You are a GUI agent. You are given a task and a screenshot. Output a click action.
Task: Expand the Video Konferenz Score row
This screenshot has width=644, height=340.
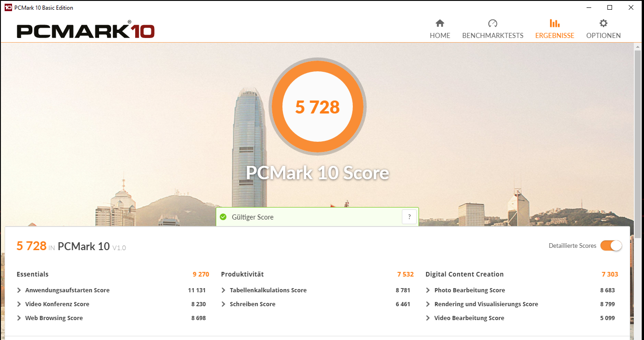click(x=19, y=304)
